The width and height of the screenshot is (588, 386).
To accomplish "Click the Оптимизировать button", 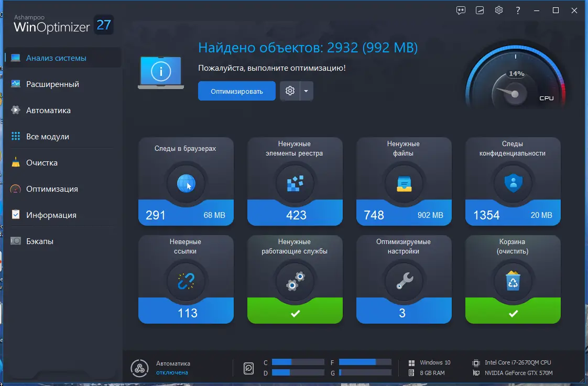I will (236, 91).
